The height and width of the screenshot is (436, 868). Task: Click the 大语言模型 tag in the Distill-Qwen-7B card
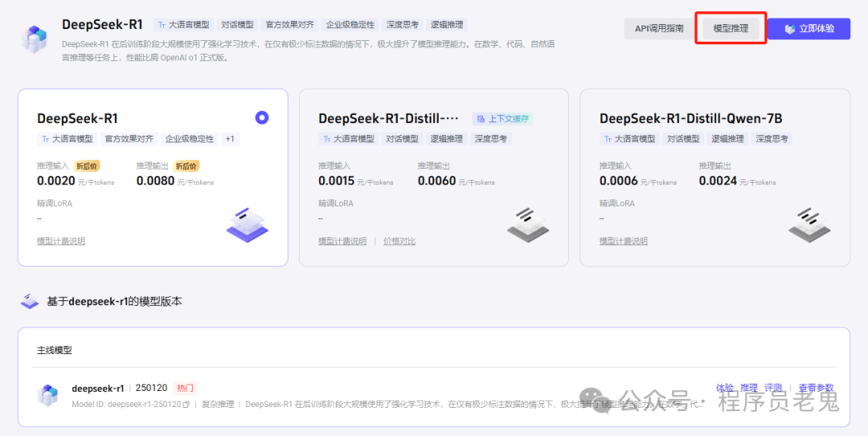(629, 139)
